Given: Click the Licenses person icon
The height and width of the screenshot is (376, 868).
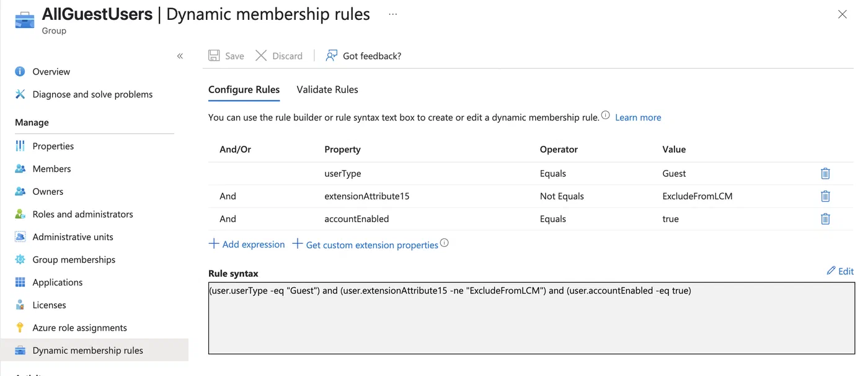Looking at the screenshot, I should click(x=20, y=305).
